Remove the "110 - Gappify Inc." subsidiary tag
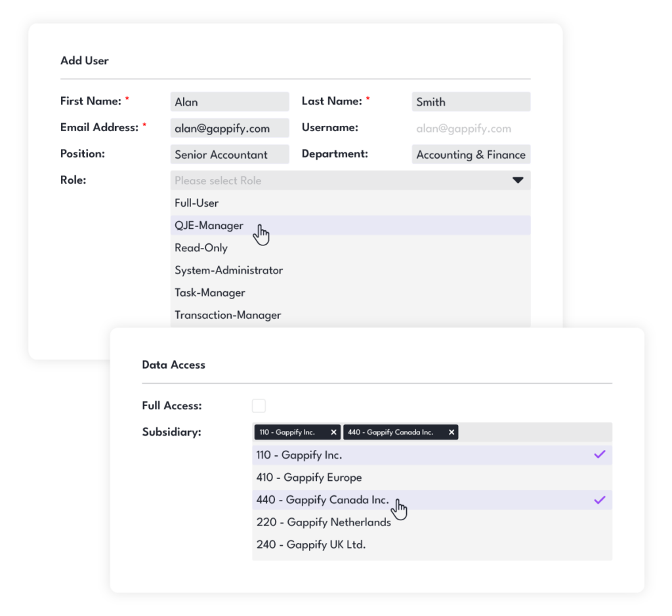The height and width of the screenshot is (616, 672). [334, 432]
